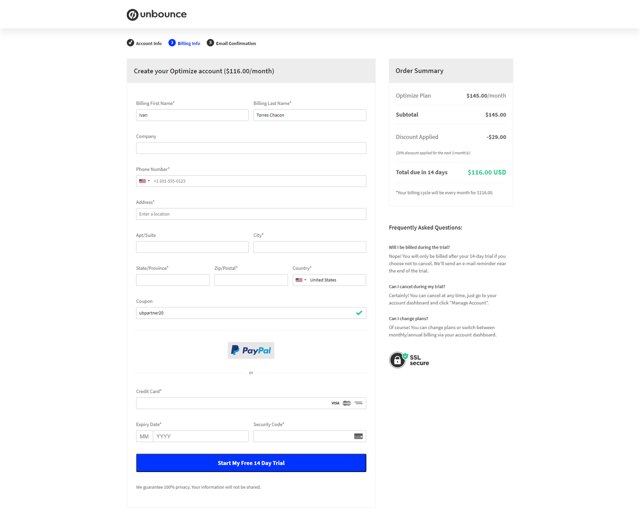The height and width of the screenshot is (521, 640).
Task: Open phone number country flag dropdown
Action: 144,181
